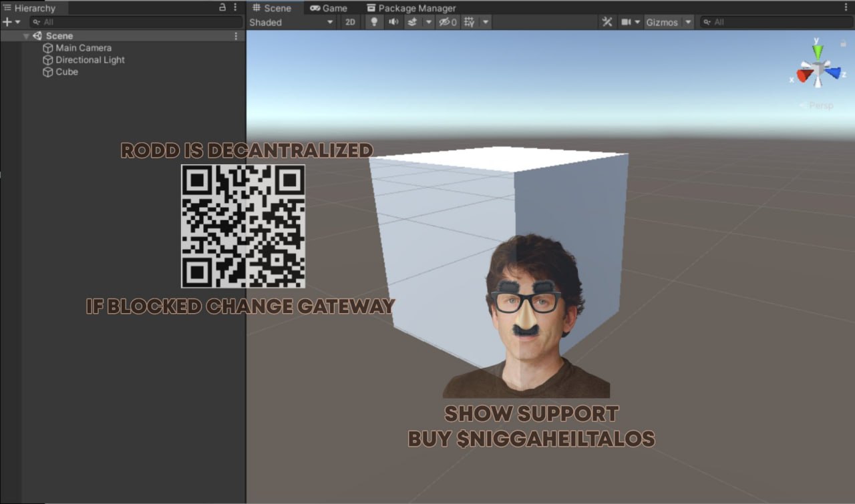The width and height of the screenshot is (855, 504).
Task: Open the grid settings dropdown arrow
Action: pyautogui.click(x=486, y=22)
